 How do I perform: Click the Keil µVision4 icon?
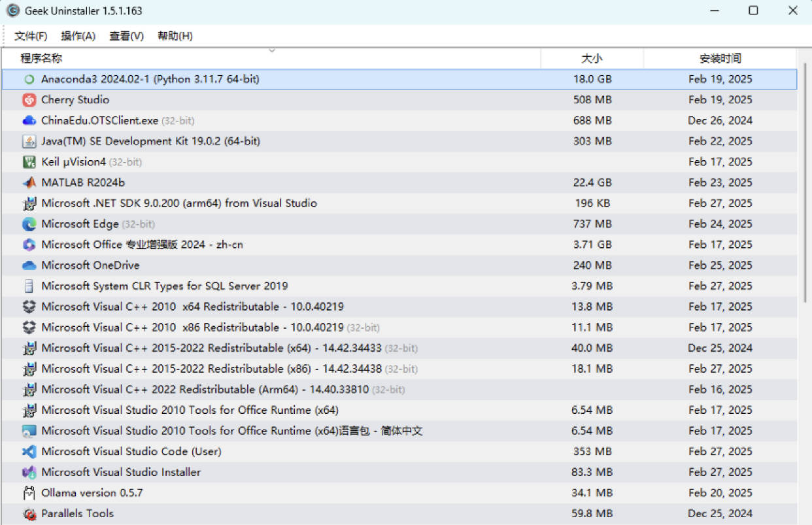click(x=29, y=162)
